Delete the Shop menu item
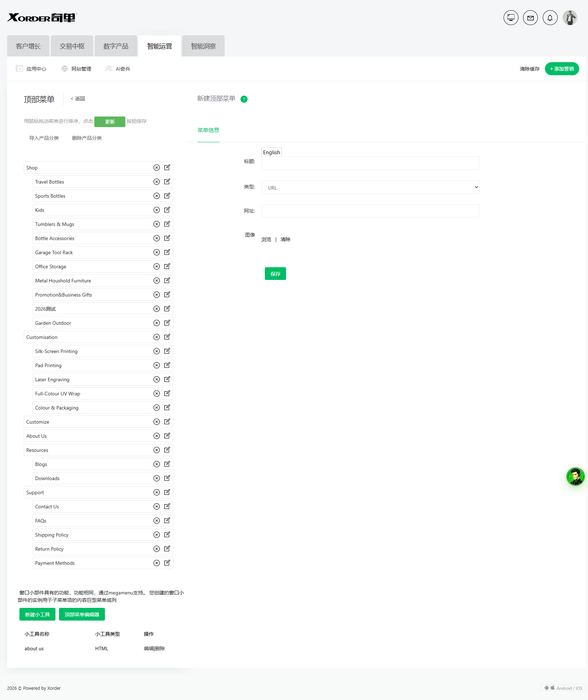Screen dimensions: 588x700 (156, 168)
